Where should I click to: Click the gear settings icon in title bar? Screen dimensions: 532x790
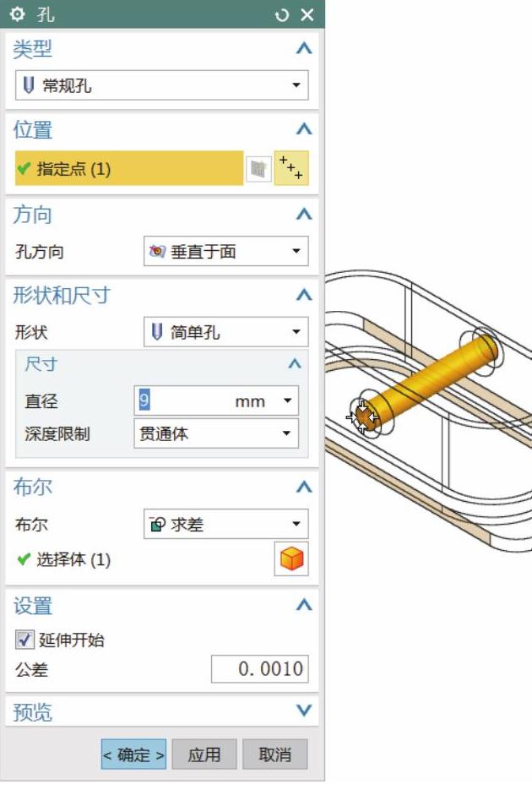pos(18,14)
